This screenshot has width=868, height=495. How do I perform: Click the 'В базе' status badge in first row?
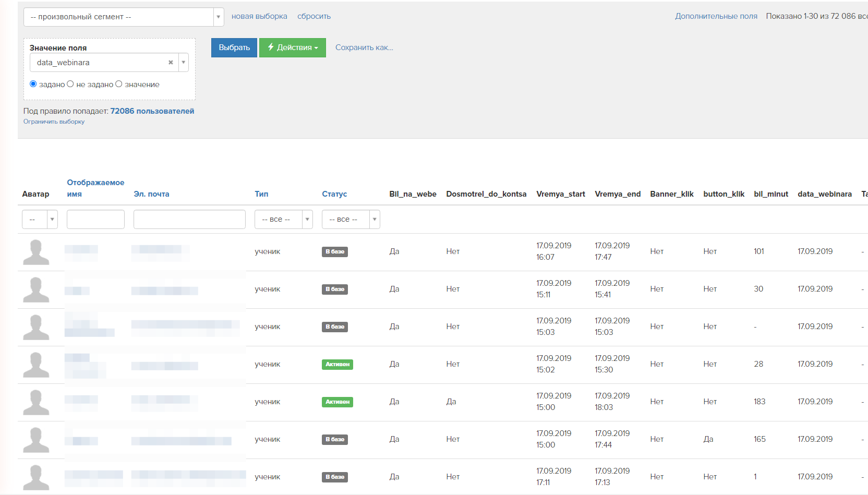(x=335, y=252)
